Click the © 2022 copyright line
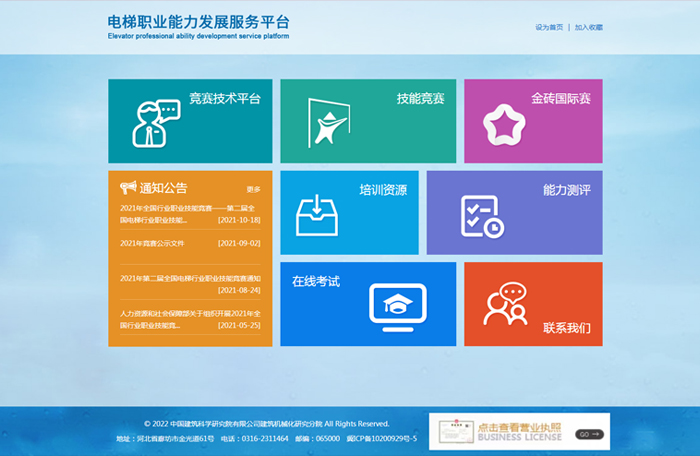 point(267,423)
